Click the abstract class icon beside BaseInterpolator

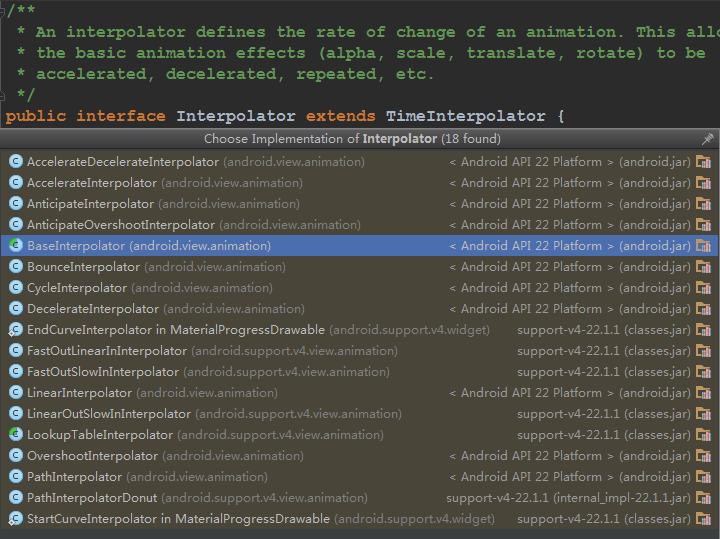(15, 246)
